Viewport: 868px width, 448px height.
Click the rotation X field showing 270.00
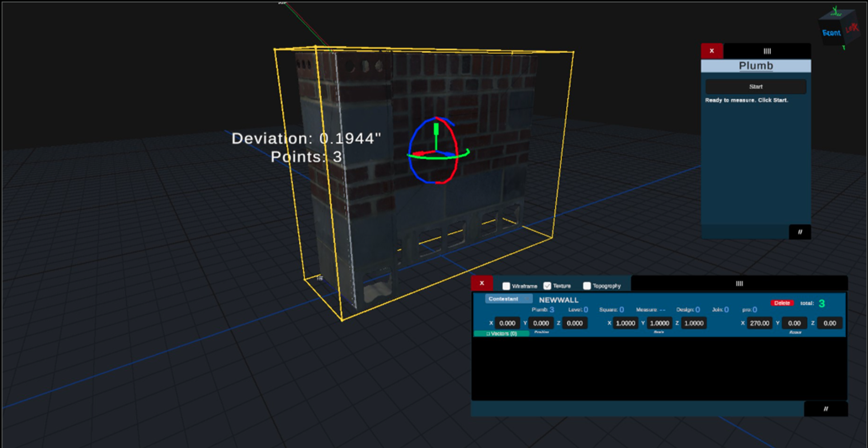pyautogui.click(x=759, y=323)
